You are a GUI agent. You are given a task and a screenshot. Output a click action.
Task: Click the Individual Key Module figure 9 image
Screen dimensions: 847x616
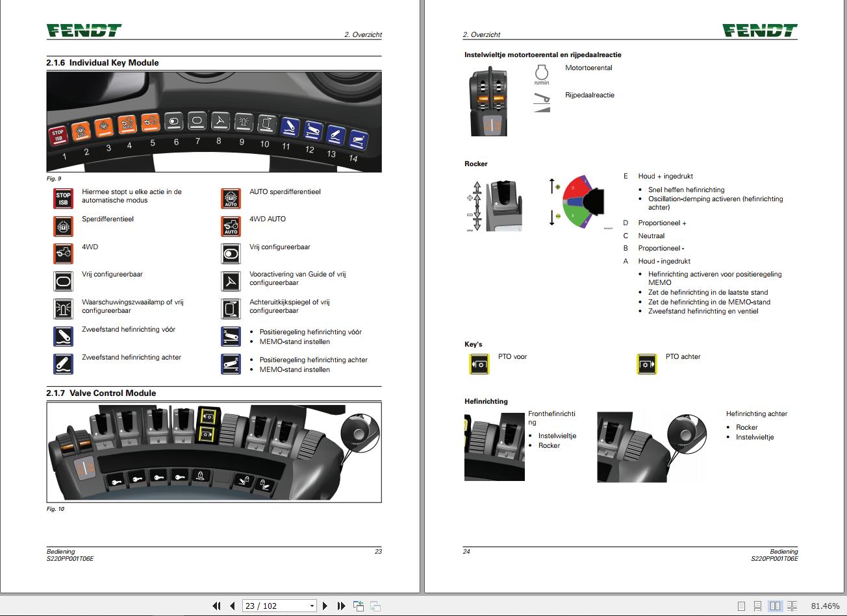click(x=214, y=121)
